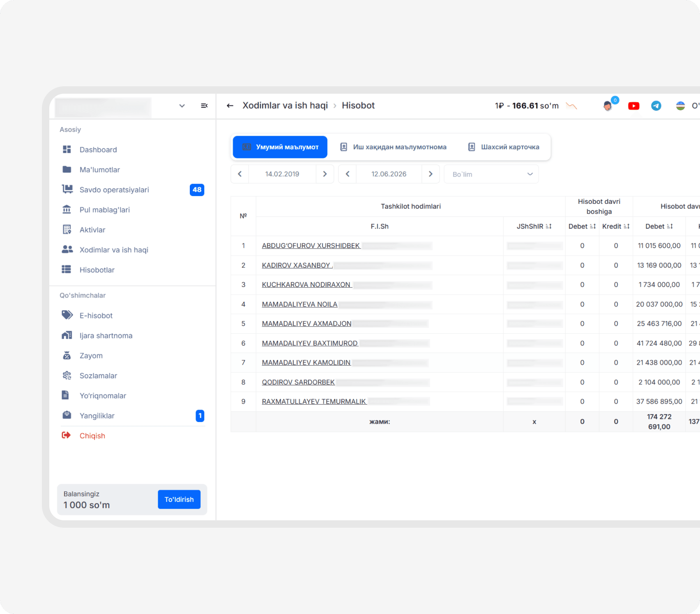This screenshot has height=614, width=700.
Task: Click the E-hisobot tag icon
Action: click(x=67, y=315)
